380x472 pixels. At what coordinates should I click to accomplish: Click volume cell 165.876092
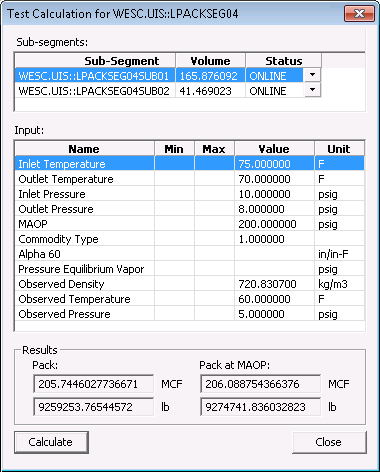(x=210, y=76)
